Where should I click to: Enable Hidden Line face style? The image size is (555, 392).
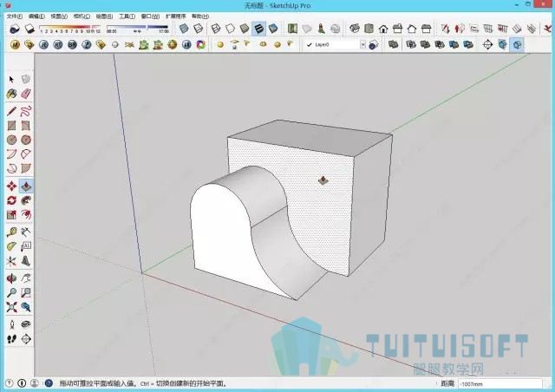click(x=230, y=29)
